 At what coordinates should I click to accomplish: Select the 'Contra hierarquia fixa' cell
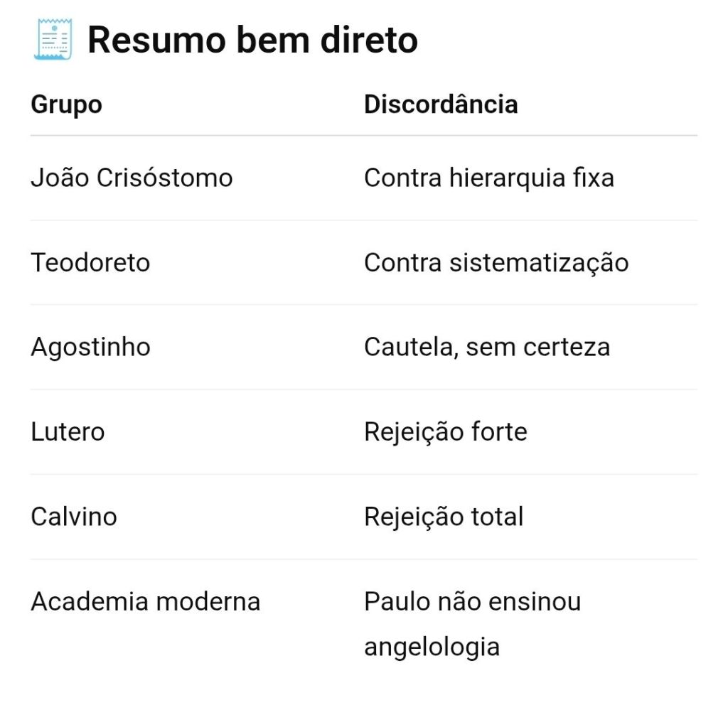pyautogui.click(x=488, y=178)
